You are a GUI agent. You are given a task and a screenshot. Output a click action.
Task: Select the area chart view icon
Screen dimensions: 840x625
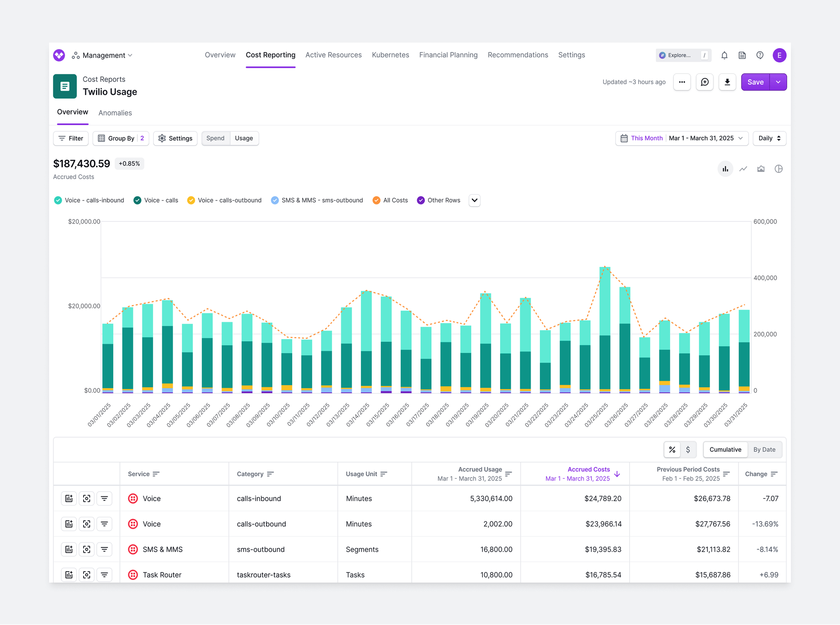(x=761, y=169)
